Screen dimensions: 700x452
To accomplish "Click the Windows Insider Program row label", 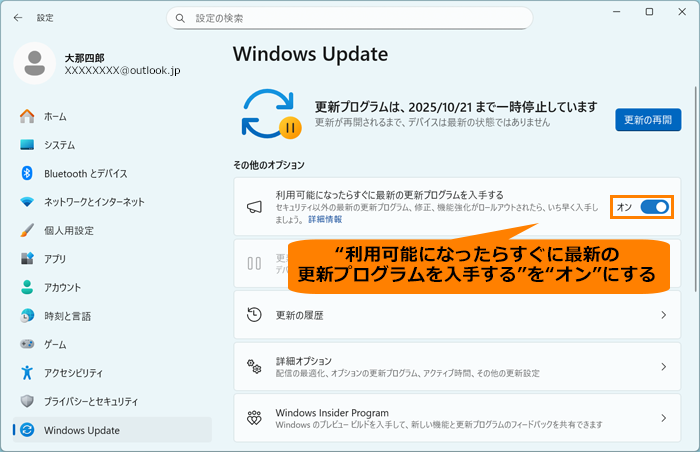I will click(x=332, y=413).
